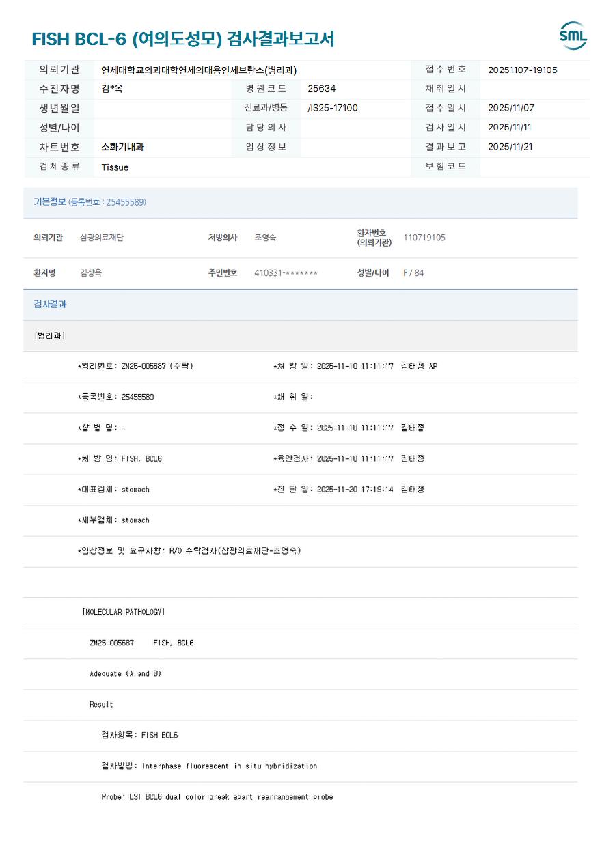The image size is (615, 868).
Task: Click the [MOLECULAR PATHOLOGY] heading
Action: 123,612
